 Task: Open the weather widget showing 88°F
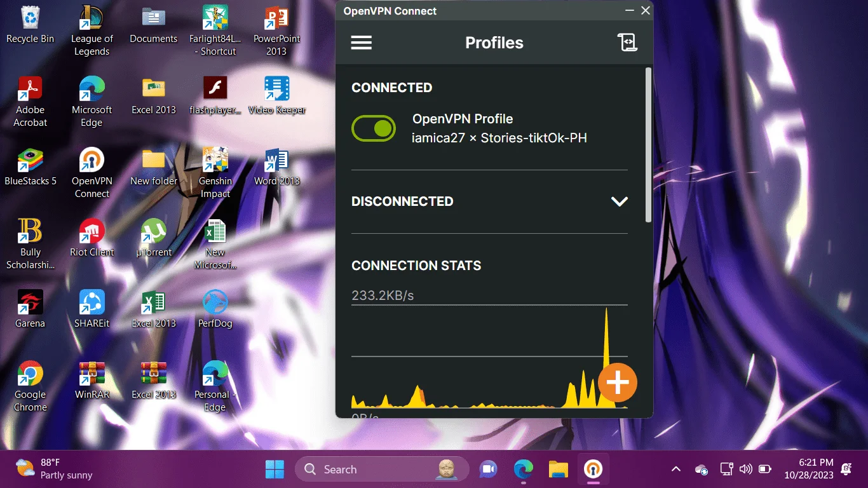(55, 469)
